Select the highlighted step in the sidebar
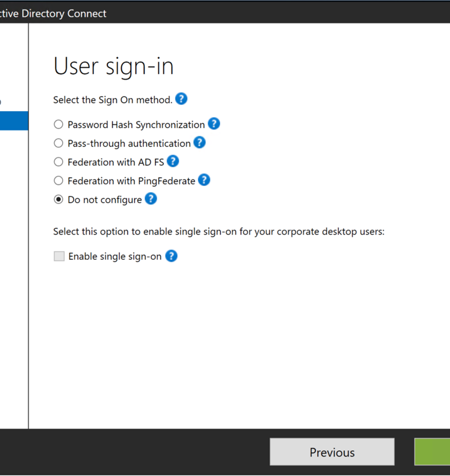 [14, 121]
